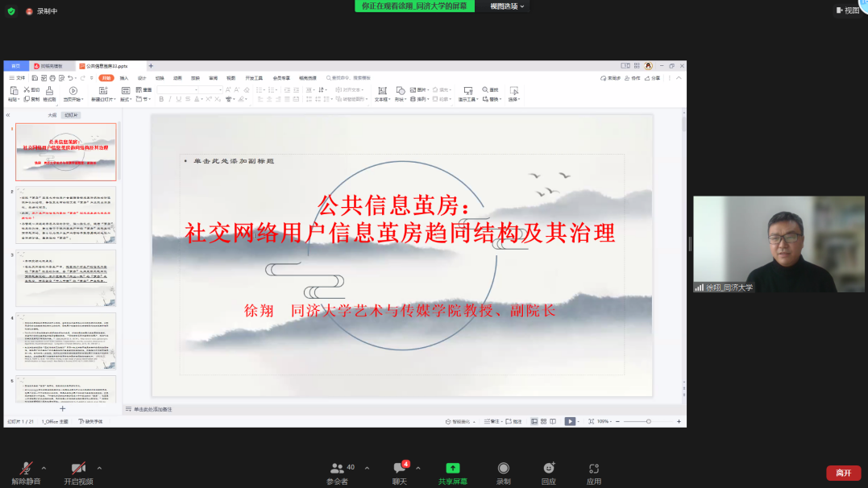
Task: Click the Increase Font Size icon
Action: (227, 89)
